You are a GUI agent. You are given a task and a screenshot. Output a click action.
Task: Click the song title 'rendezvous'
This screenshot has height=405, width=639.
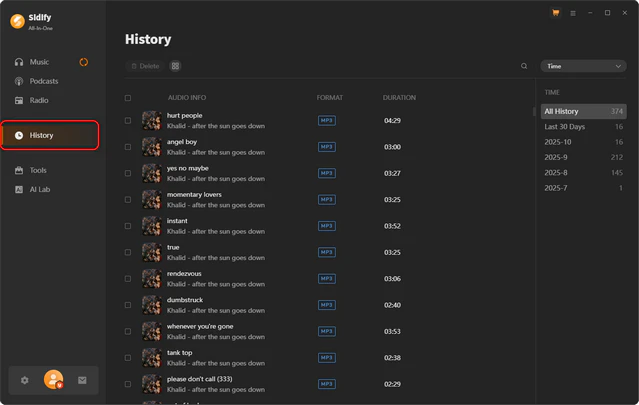click(x=184, y=274)
